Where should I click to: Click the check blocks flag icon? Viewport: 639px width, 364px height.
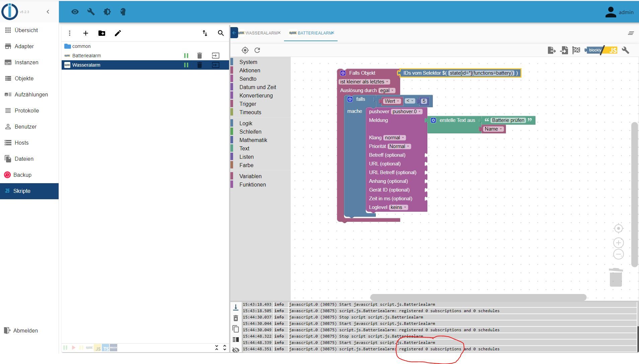point(576,50)
